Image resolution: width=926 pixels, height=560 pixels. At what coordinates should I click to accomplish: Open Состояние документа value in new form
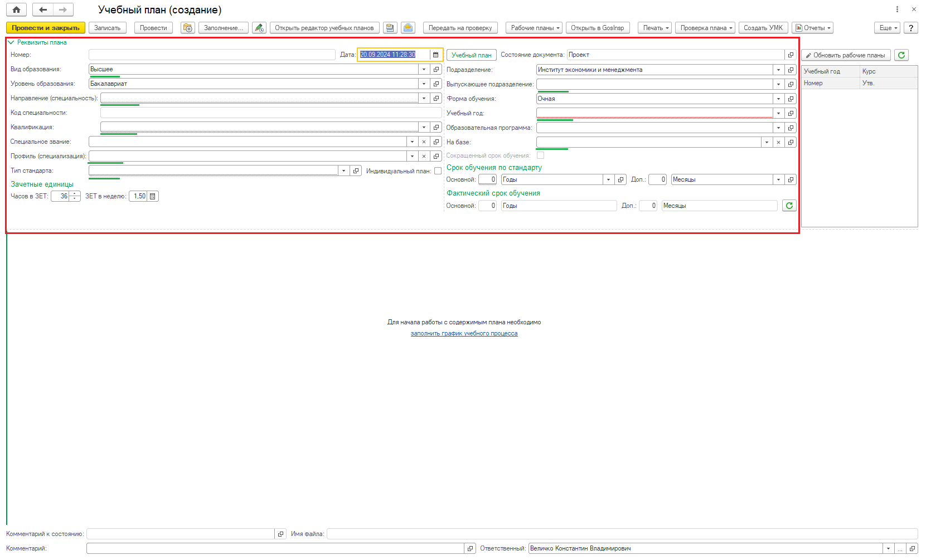click(791, 55)
